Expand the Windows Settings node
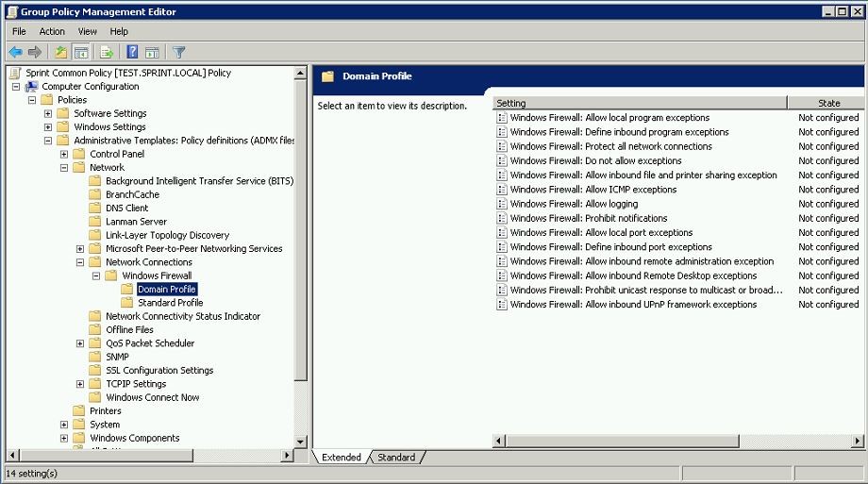The image size is (868, 484). coord(48,126)
